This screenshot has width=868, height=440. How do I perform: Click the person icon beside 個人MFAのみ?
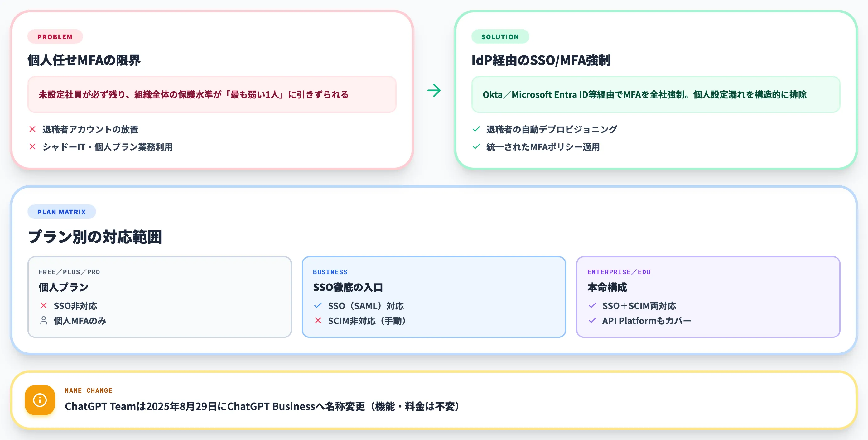point(43,320)
